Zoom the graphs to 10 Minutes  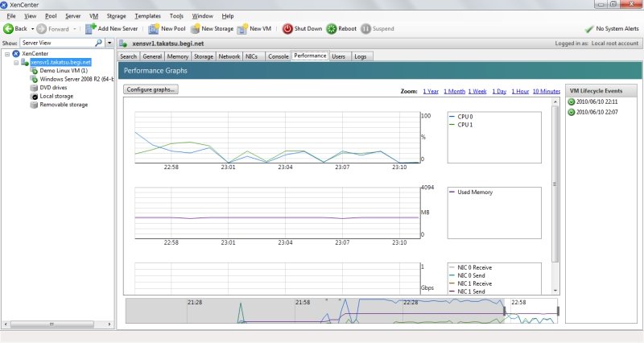click(x=547, y=91)
